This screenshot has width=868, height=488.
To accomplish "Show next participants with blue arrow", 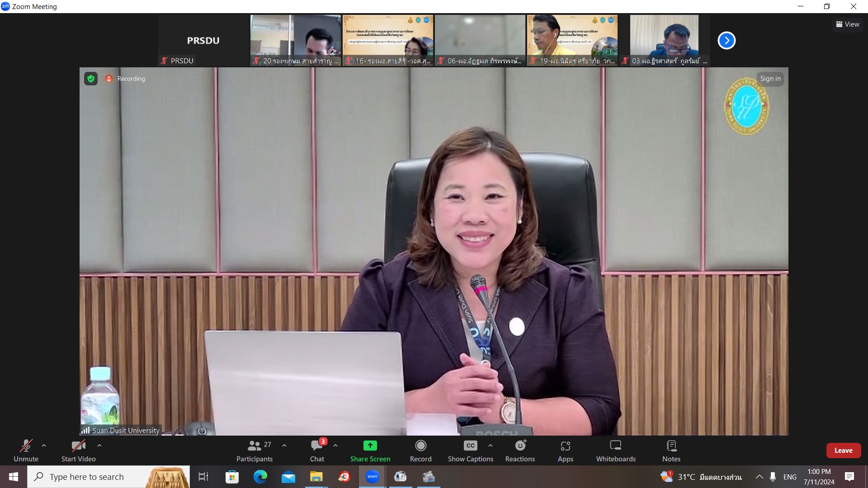I will coord(726,41).
